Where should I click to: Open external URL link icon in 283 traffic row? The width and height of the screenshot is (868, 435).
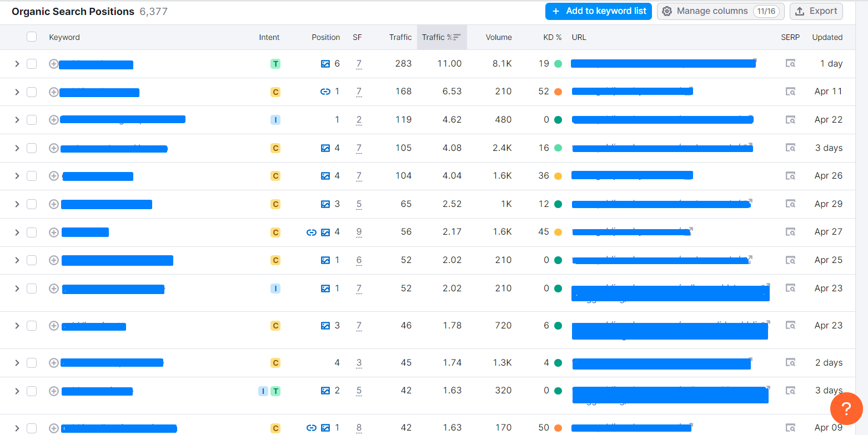click(754, 60)
